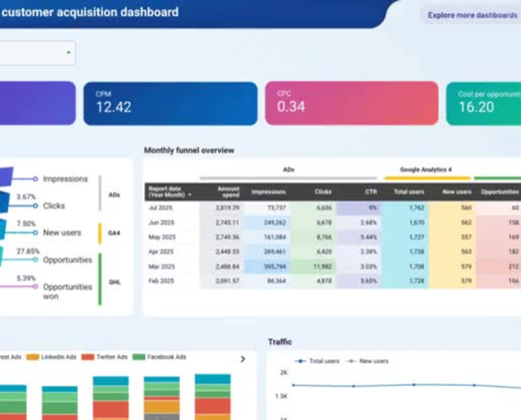
Task: Click the New users funnel stage marker
Action: pyautogui.click(x=35, y=232)
